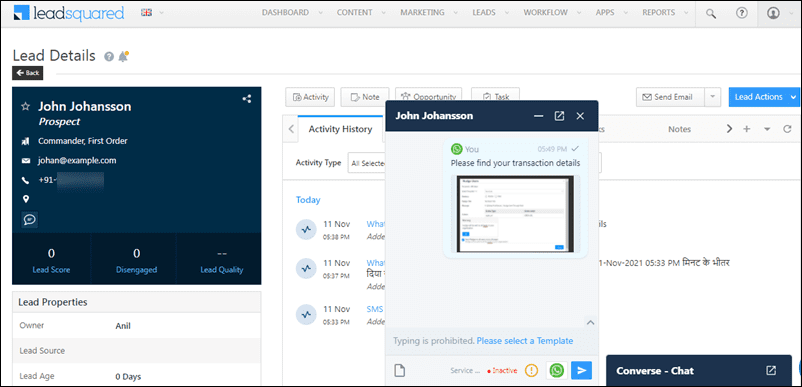The width and height of the screenshot is (802, 387).
Task: Click the Send Email button
Action: click(x=669, y=97)
